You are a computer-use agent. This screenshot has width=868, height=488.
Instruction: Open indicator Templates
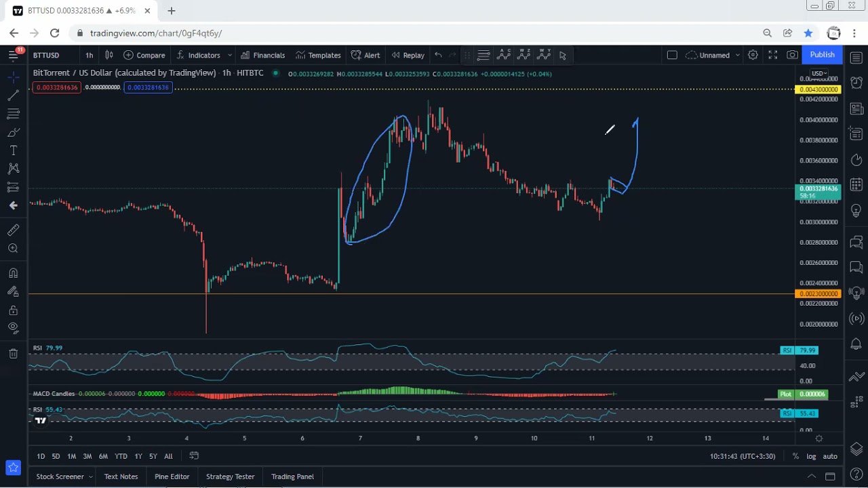tap(318, 55)
